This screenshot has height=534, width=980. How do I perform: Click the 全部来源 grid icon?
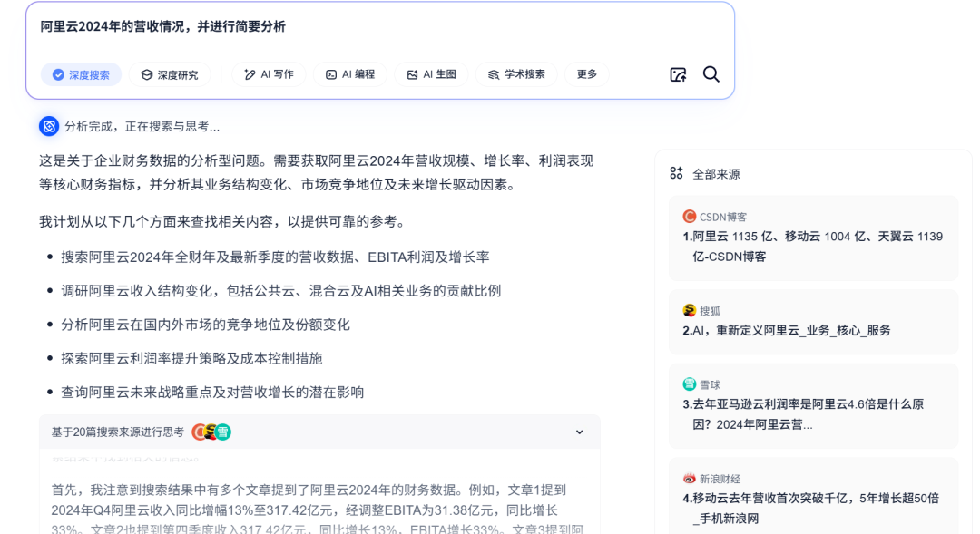pyautogui.click(x=676, y=173)
